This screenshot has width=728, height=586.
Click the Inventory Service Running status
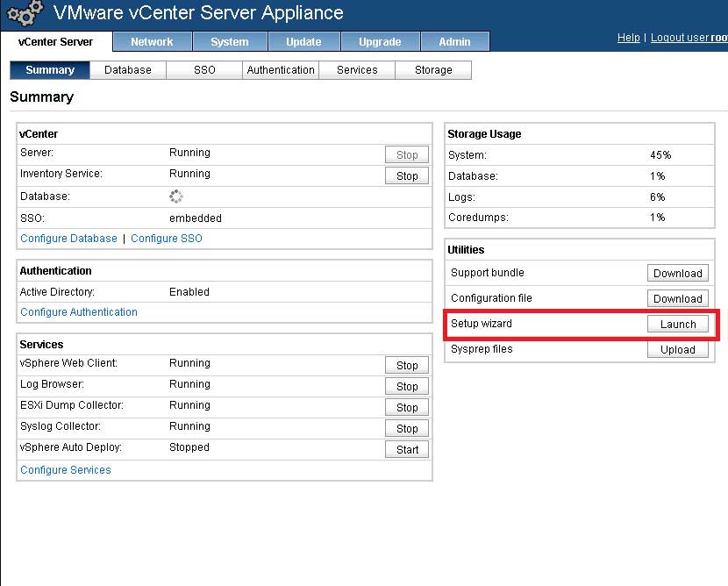pos(189,173)
